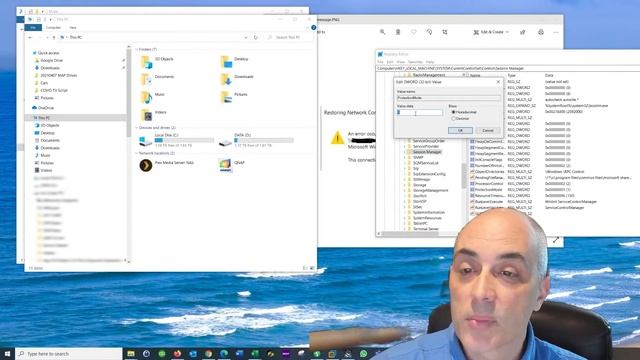Select the ProcessorControl registry value
Screen dimensions: 640x360
[488, 184]
